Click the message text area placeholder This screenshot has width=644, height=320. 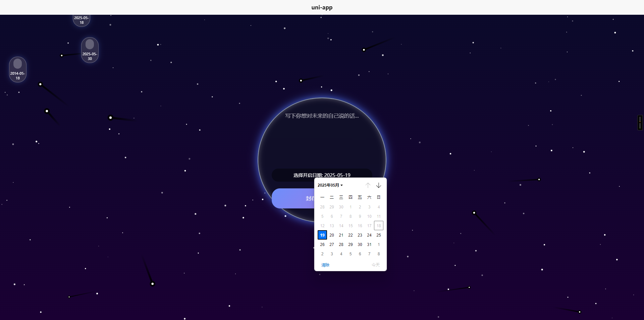[322, 116]
